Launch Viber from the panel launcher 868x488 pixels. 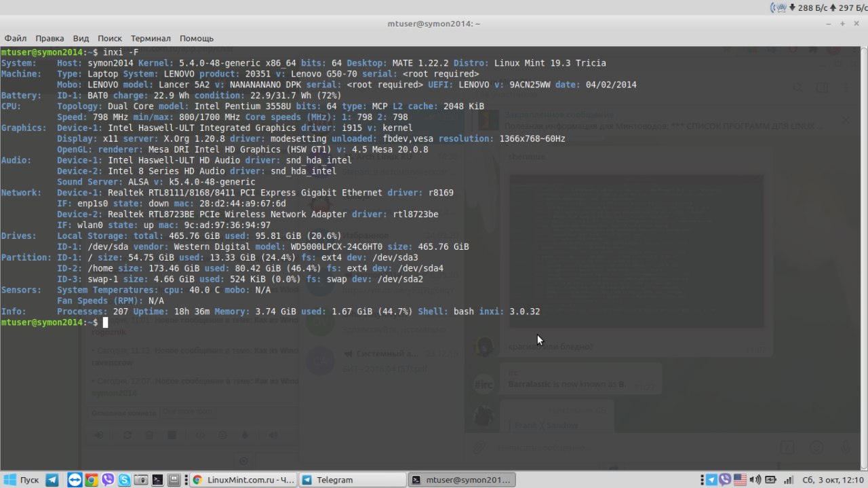(x=108, y=480)
